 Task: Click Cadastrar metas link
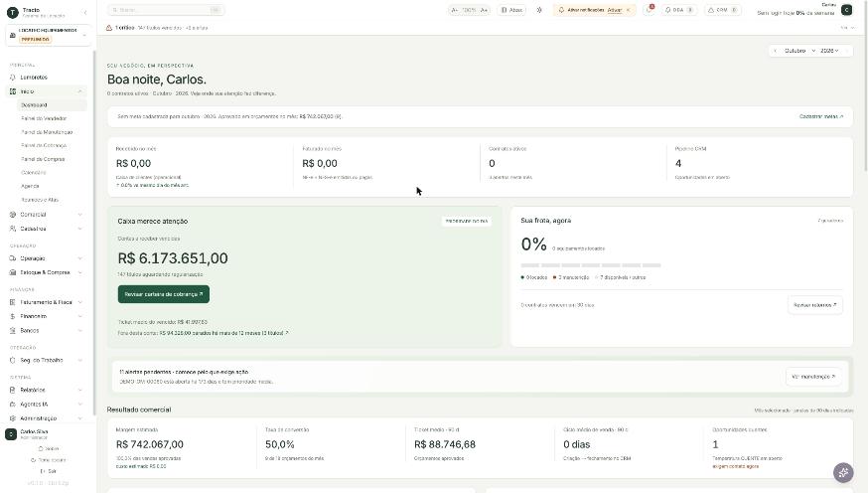point(821,116)
